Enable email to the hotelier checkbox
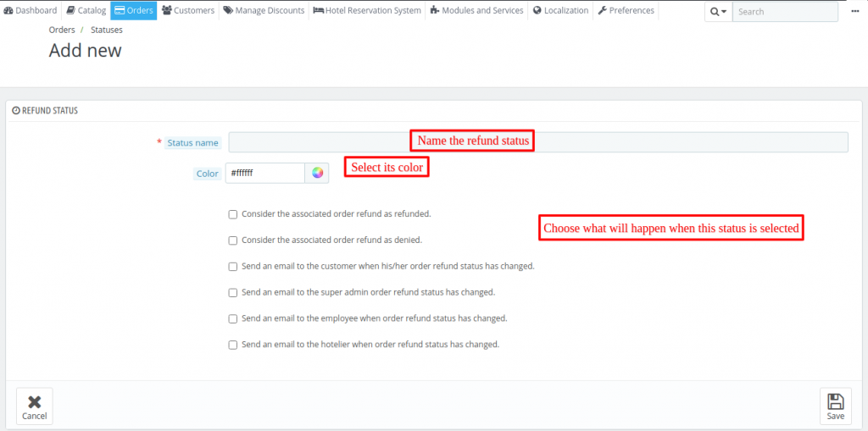 coord(233,345)
